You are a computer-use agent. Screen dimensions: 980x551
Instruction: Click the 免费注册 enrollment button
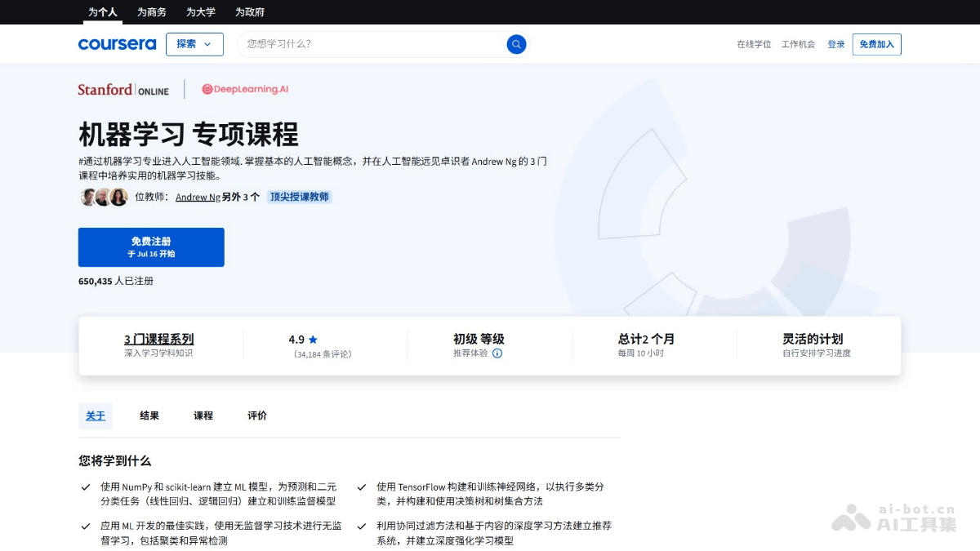point(150,247)
